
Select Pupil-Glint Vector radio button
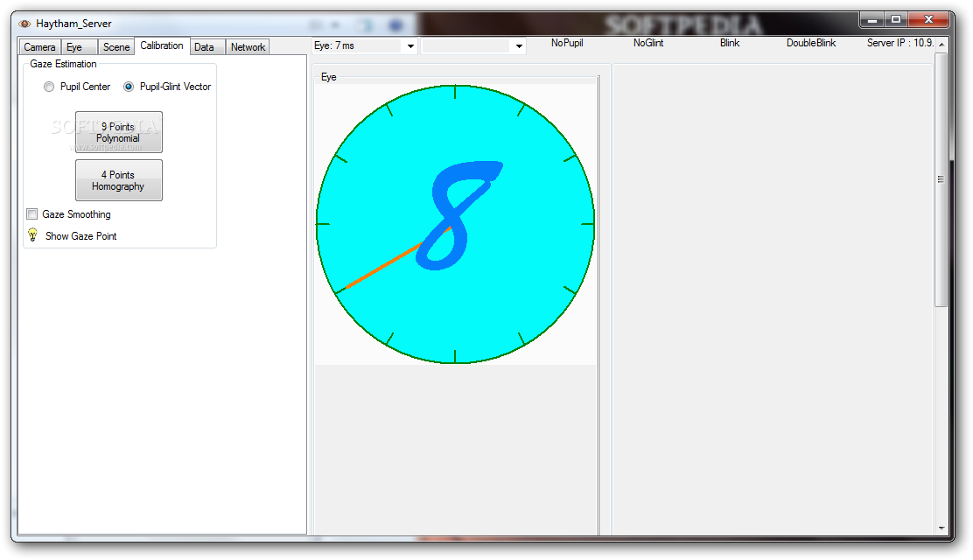[x=129, y=87]
